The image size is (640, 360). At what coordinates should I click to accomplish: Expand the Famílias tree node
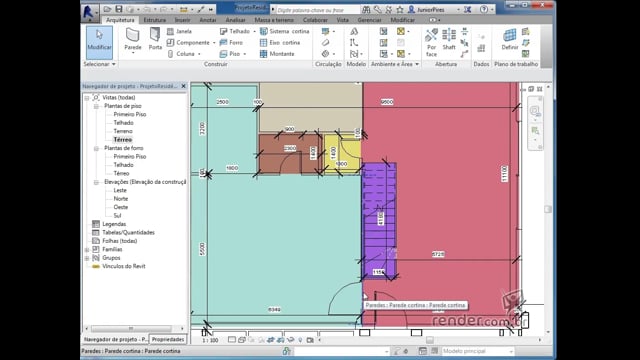point(87,249)
